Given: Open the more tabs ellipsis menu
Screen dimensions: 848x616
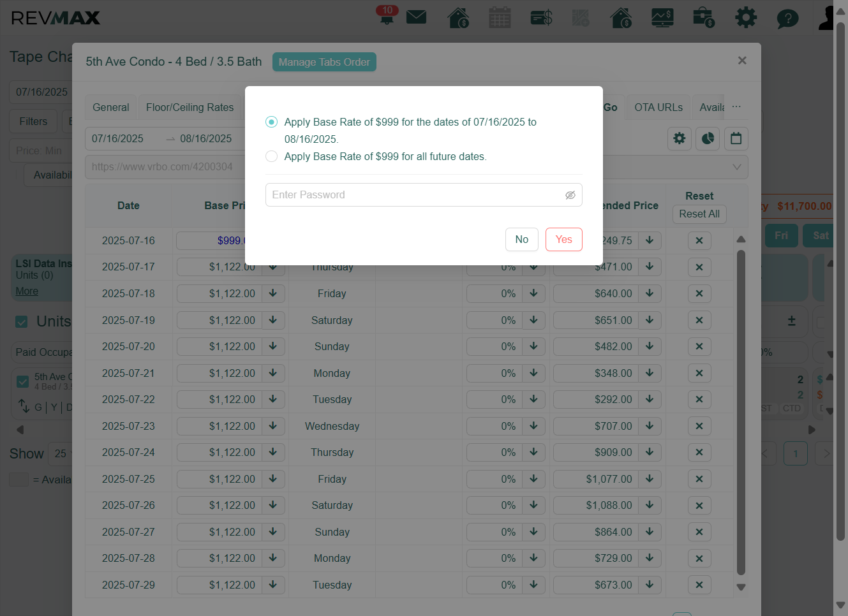Looking at the screenshot, I should click(736, 106).
